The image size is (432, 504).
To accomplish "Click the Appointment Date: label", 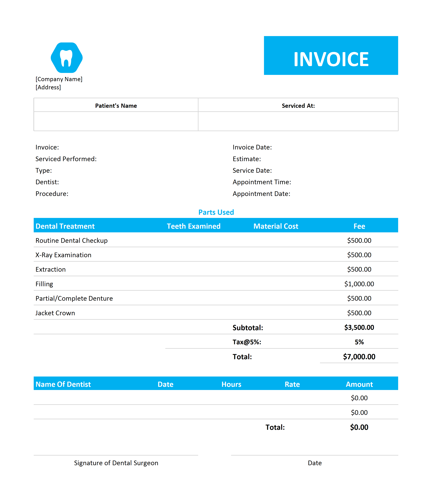I will tap(261, 194).
